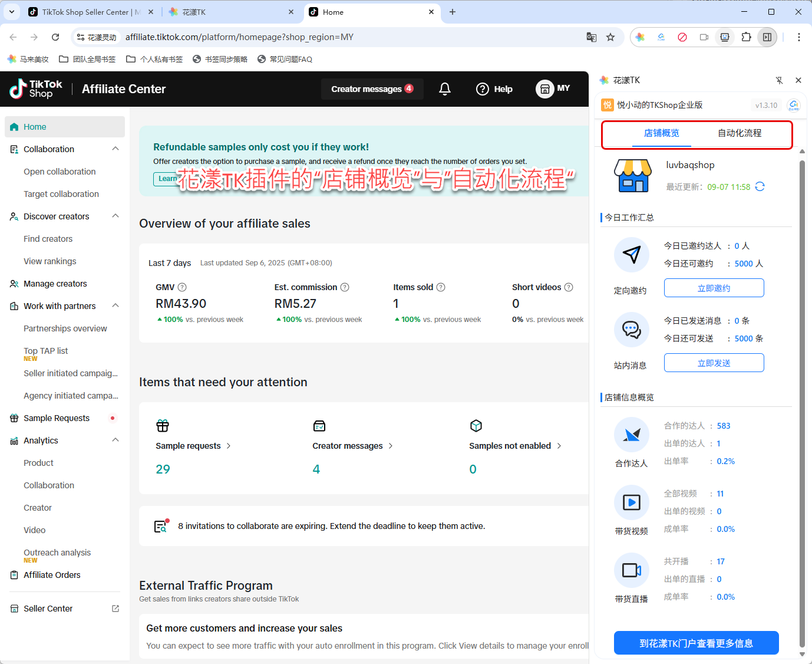Collapse the Analytics sidebar section
This screenshot has width=812, height=664.
115,441
